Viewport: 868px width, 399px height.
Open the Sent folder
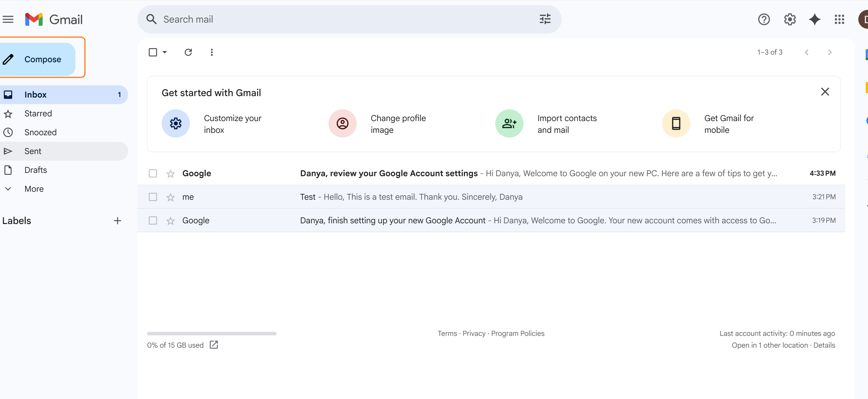(x=64, y=151)
